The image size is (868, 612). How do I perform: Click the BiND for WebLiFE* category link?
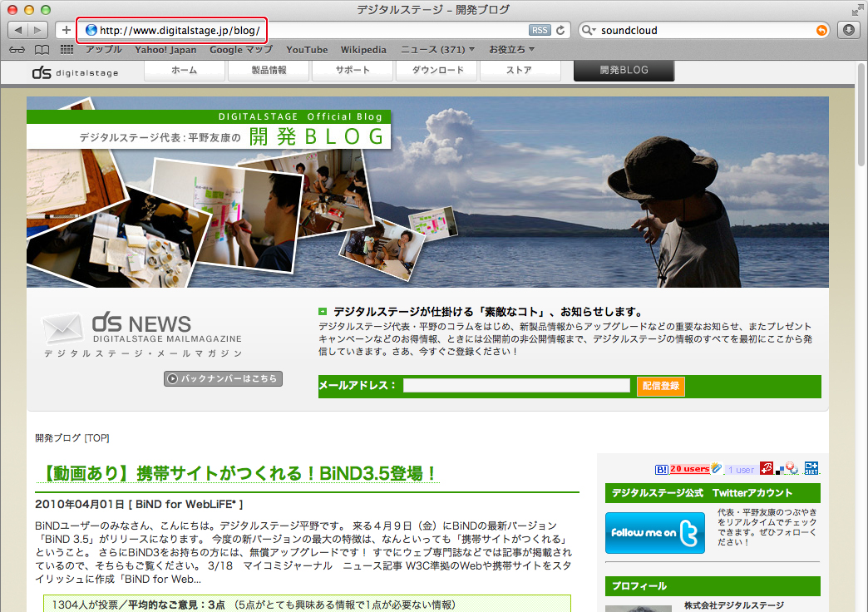pos(185,505)
